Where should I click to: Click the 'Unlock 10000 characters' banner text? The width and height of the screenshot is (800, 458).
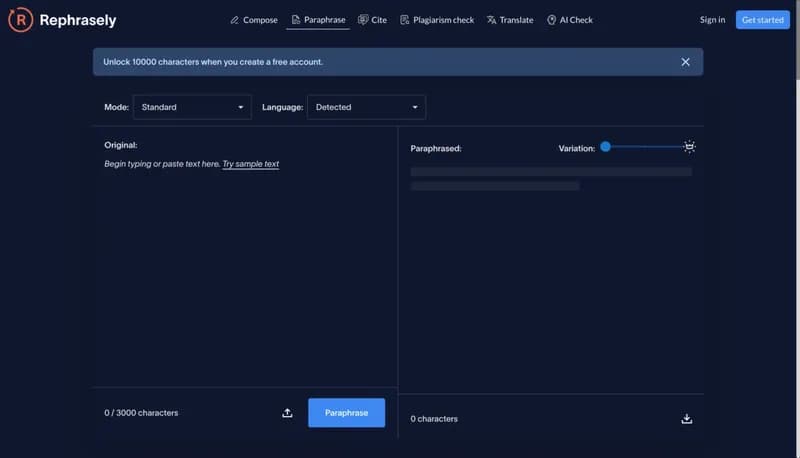point(213,62)
